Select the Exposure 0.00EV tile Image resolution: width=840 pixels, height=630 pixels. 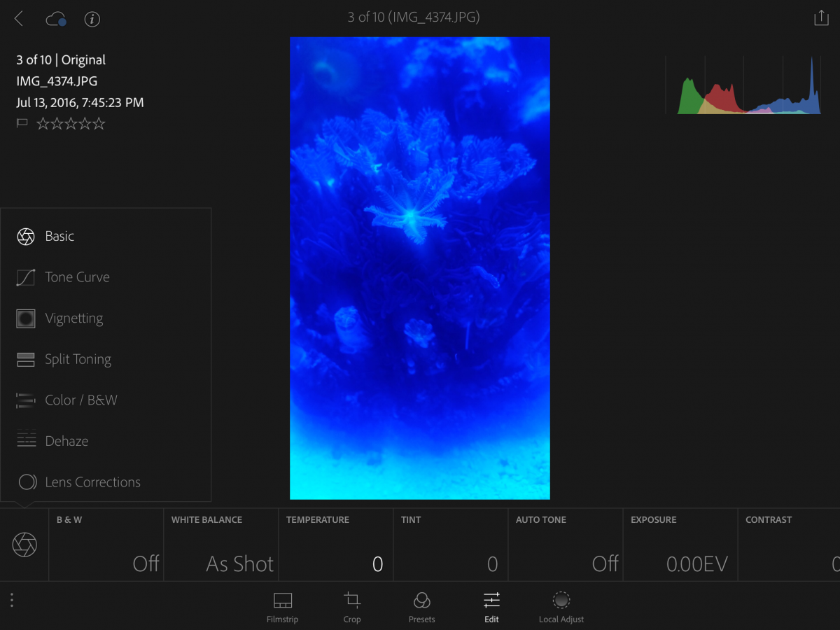680,545
